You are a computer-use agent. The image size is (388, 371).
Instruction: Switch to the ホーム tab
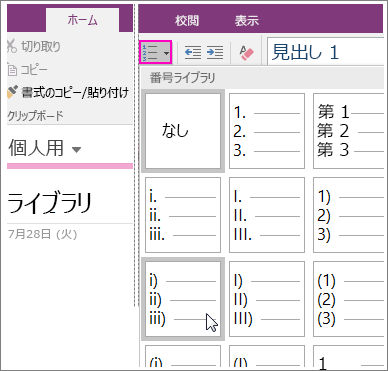pyautogui.click(x=82, y=20)
